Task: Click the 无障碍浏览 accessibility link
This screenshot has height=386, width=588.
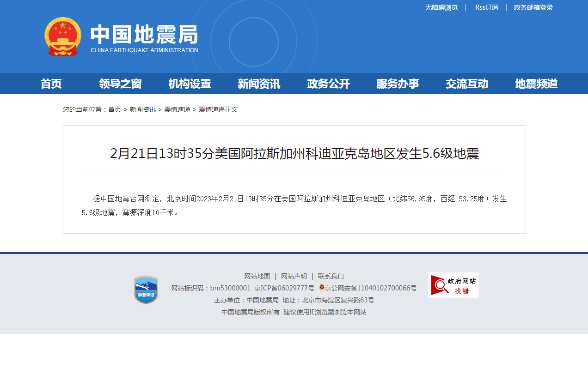Action: (441, 7)
